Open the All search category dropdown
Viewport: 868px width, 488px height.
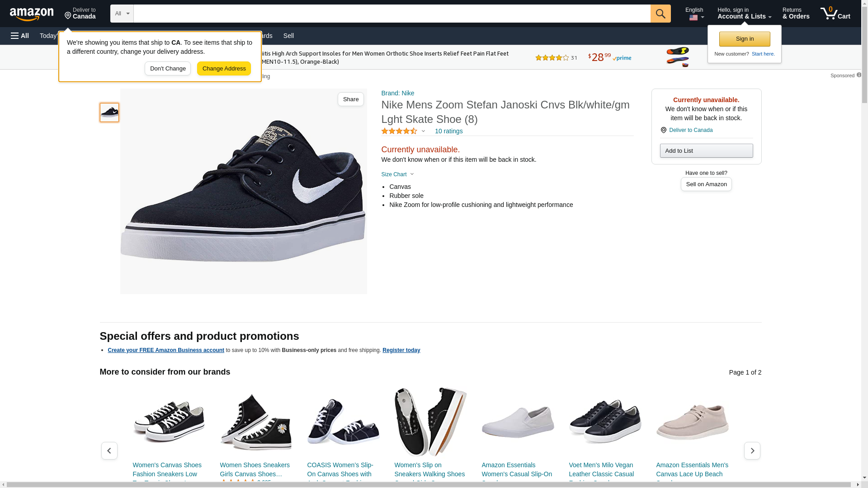122,14
